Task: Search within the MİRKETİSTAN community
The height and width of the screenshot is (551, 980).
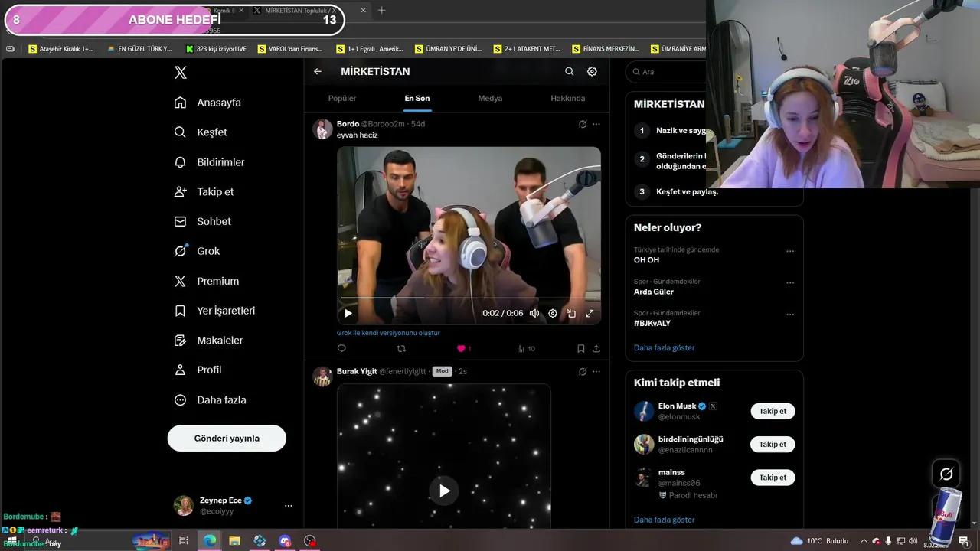Action: [x=569, y=71]
